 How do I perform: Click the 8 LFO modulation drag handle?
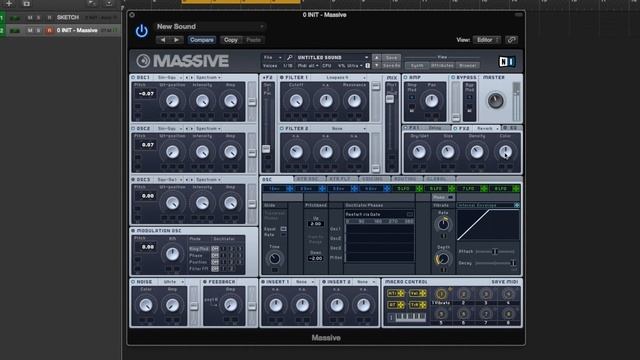(x=516, y=189)
